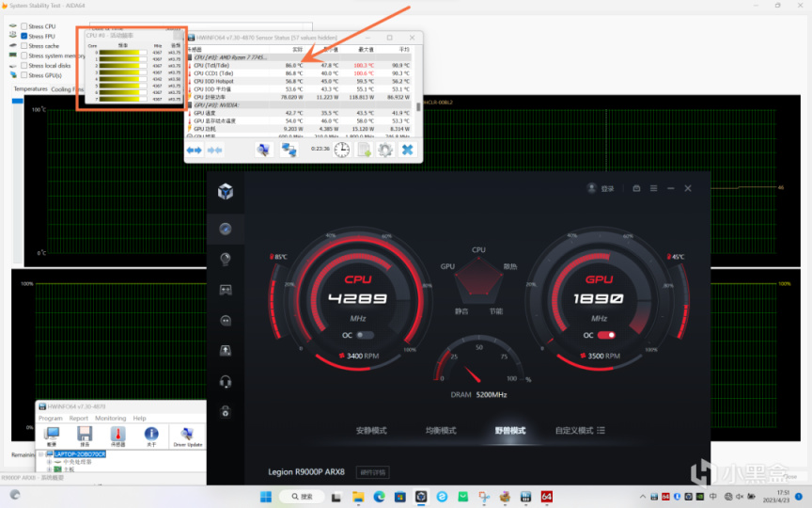Open the Legion Zone hamburger menu

tap(653, 188)
